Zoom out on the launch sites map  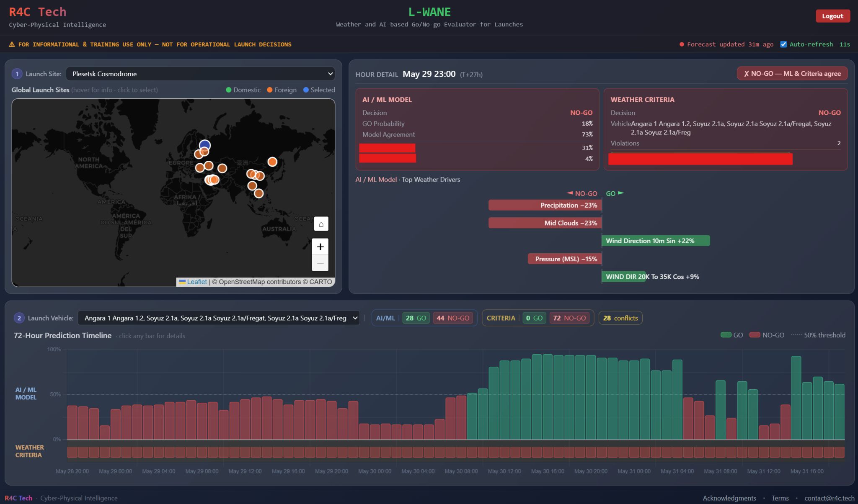pyautogui.click(x=320, y=263)
